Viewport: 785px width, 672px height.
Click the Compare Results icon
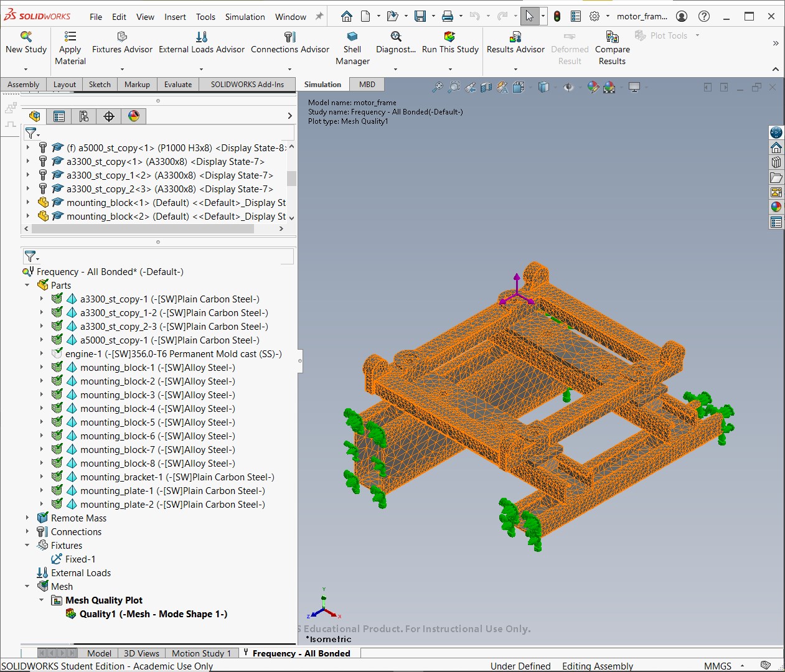point(612,37)
